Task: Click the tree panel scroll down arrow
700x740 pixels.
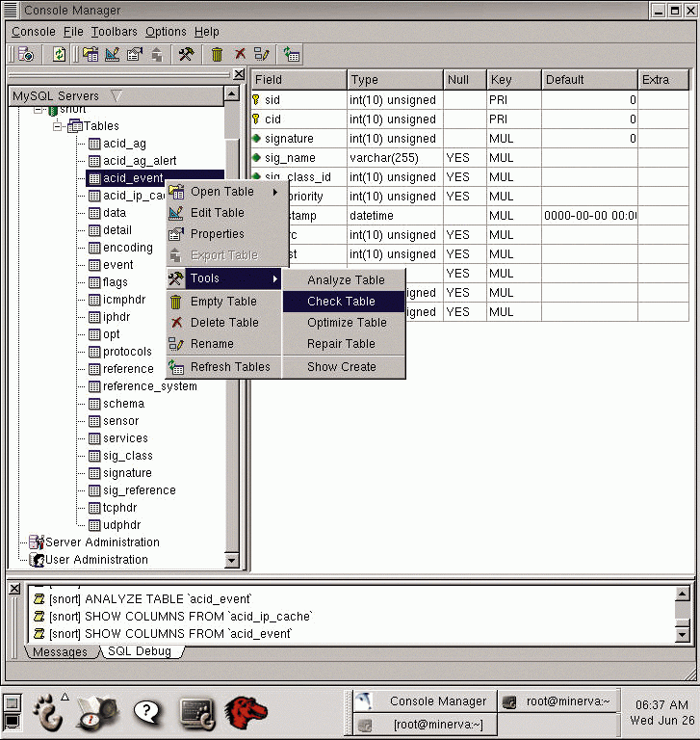Action: point(231,560)
